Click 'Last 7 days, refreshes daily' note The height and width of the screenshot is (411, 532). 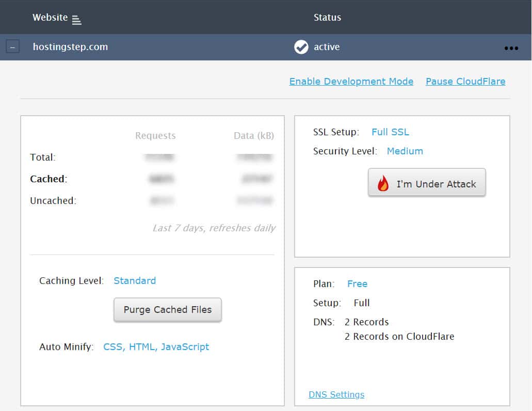point(214,228)
